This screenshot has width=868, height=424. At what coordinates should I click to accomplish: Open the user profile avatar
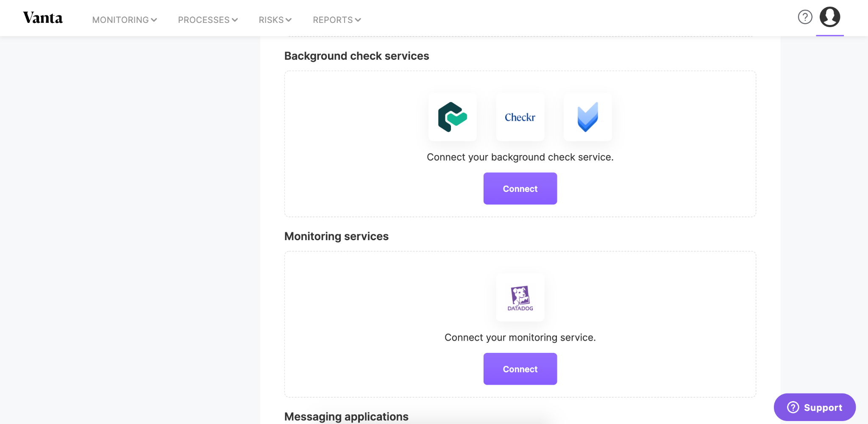click(830, 17)
